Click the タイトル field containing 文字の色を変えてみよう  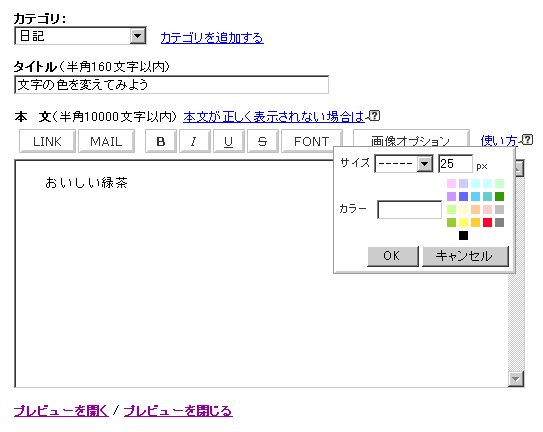click(x=171, y=85)
